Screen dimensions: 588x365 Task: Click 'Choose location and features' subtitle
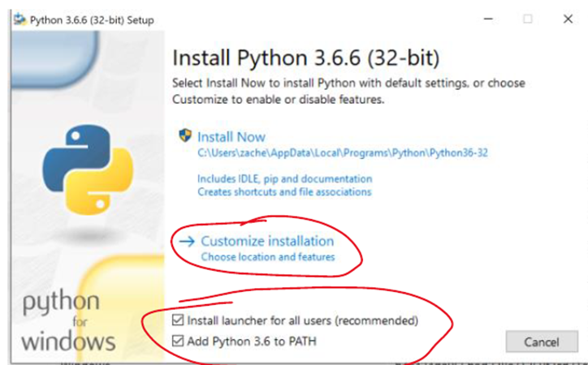[268, 257]
